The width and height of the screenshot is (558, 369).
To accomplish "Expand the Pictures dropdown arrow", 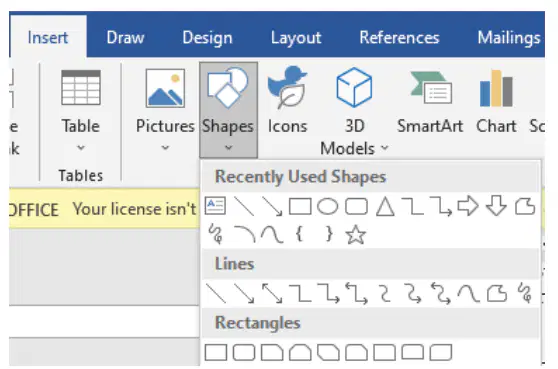I will [x=165, y=147].
